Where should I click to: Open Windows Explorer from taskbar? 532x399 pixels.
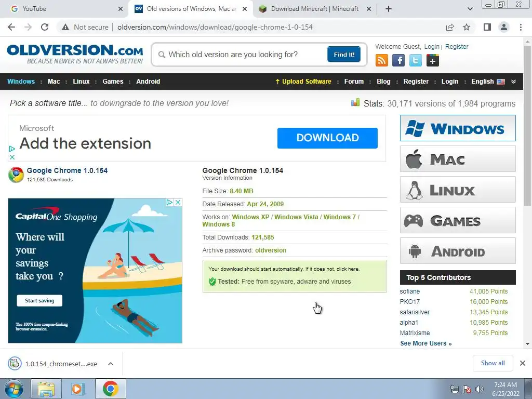(46, 389)
